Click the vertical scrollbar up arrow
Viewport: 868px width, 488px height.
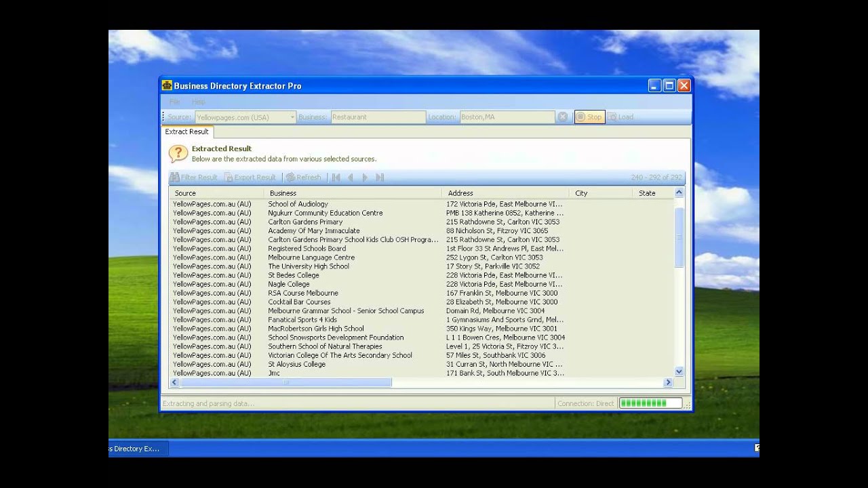[x=679, y=193]
